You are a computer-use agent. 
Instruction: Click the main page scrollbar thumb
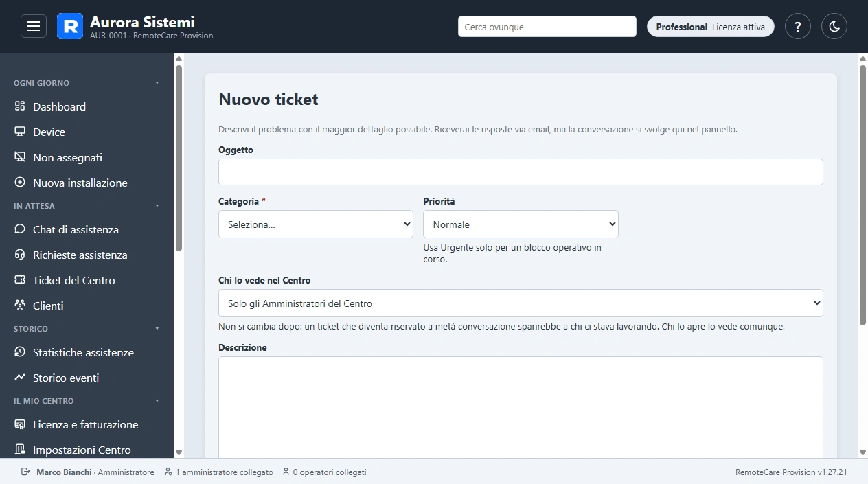(x=863, y=194)
